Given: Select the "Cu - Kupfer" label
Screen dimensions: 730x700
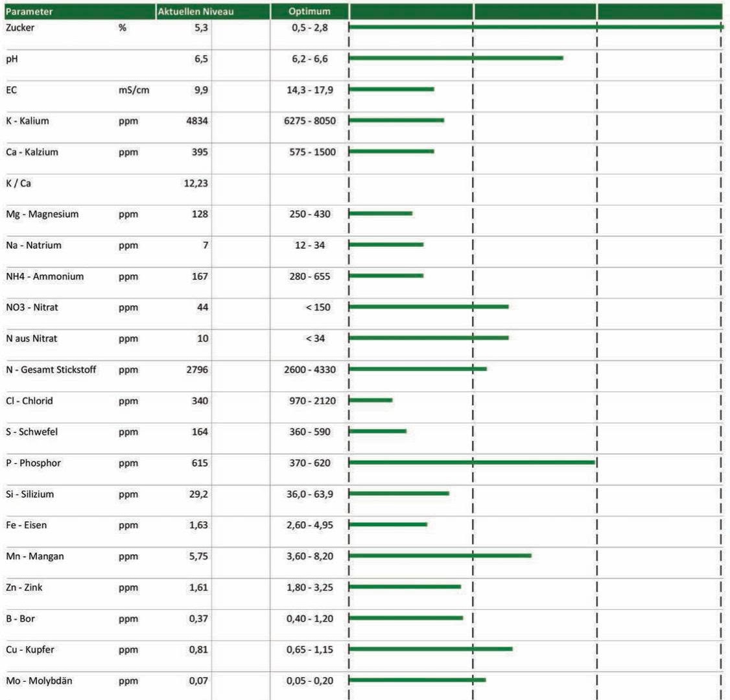Looking at the screenshot, I should coord(30,649).
